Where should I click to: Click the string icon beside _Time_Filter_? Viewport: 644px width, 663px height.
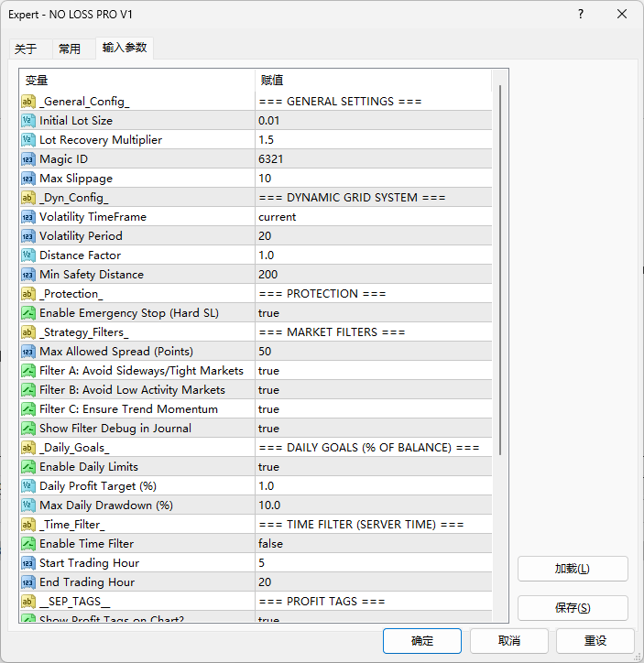coord(28,525)
